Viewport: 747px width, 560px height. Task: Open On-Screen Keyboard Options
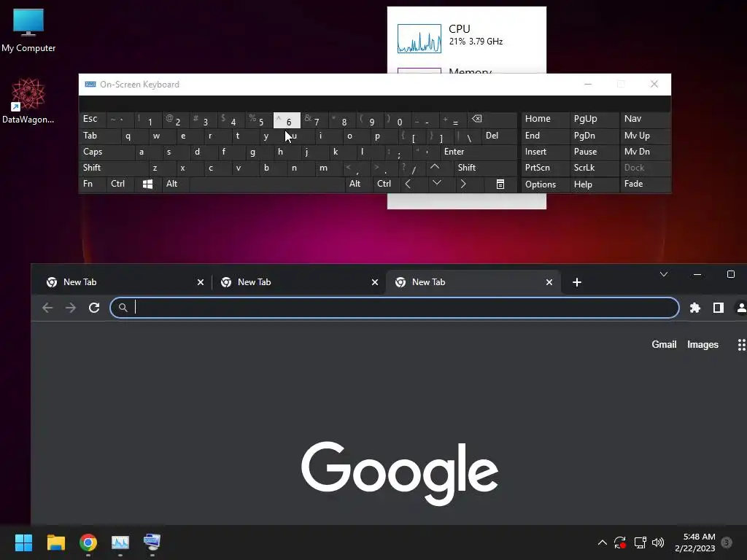point(545,184)
